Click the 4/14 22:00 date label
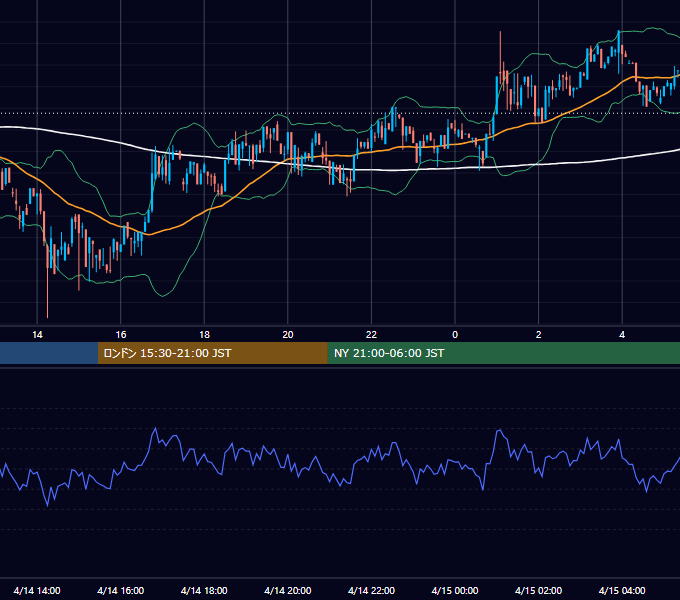The image size is (680, 600). click(371, 590)
